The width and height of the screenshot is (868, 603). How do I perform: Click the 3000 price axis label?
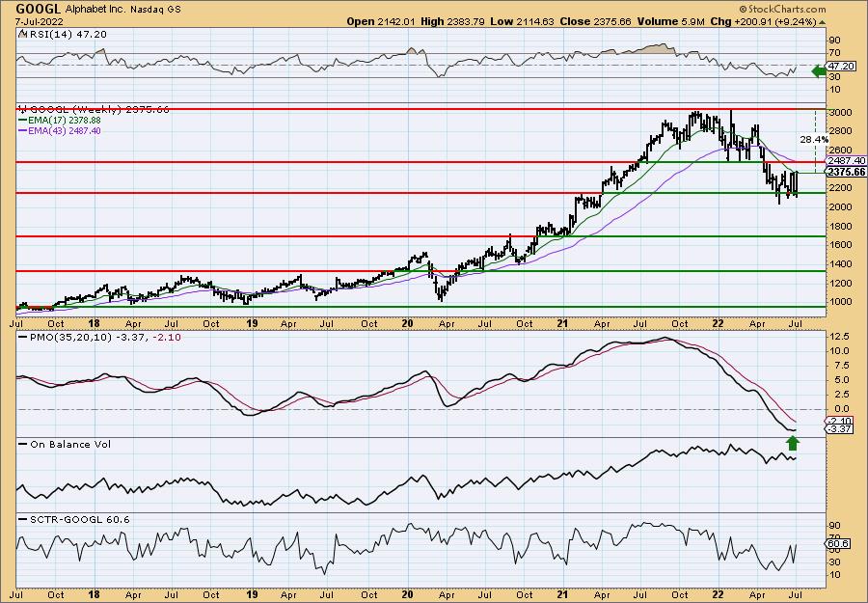pyautogui.click(x=840, y=113)
